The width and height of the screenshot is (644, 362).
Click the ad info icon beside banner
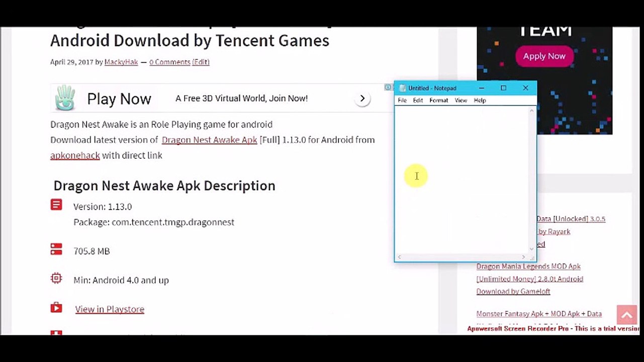(x=388, y=87)
